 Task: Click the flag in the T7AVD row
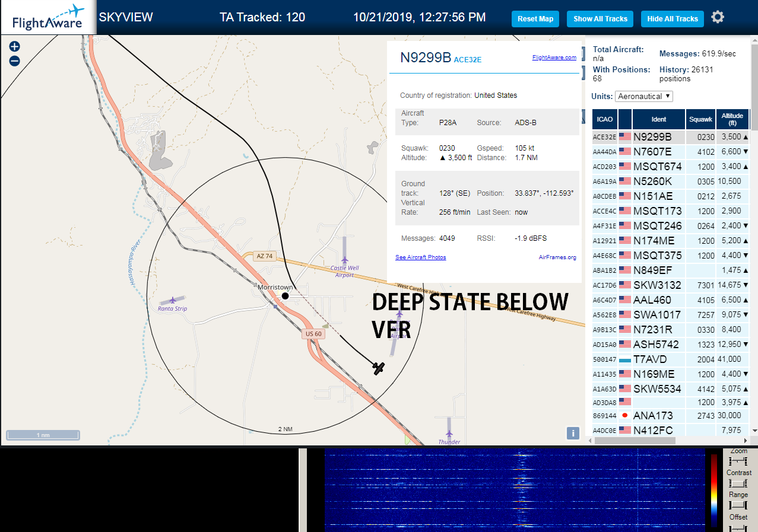[624, 359]
